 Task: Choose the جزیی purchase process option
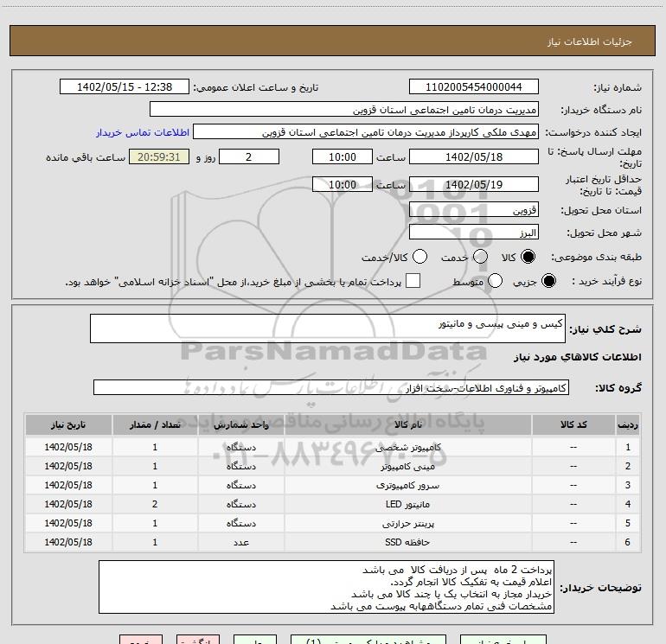coord(548,281)
